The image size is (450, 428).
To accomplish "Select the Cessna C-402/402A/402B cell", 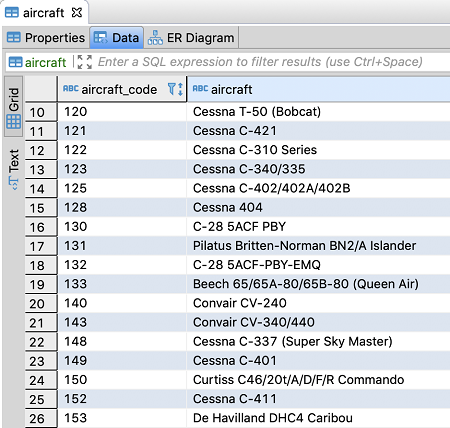I will click(318, 188).
